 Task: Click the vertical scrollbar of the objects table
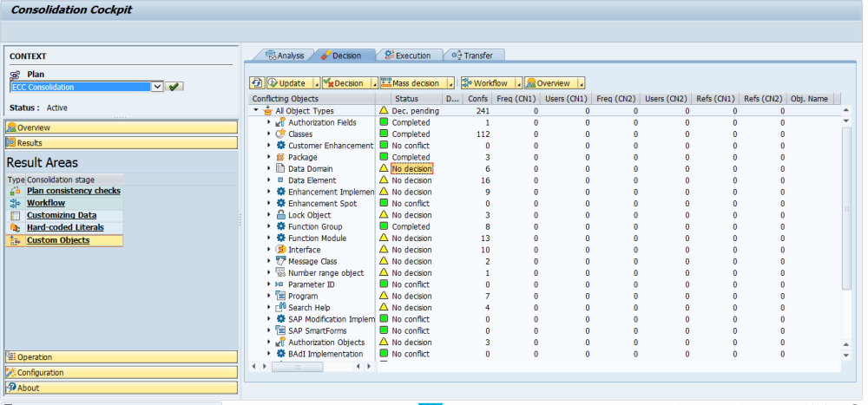coord(845,208)
